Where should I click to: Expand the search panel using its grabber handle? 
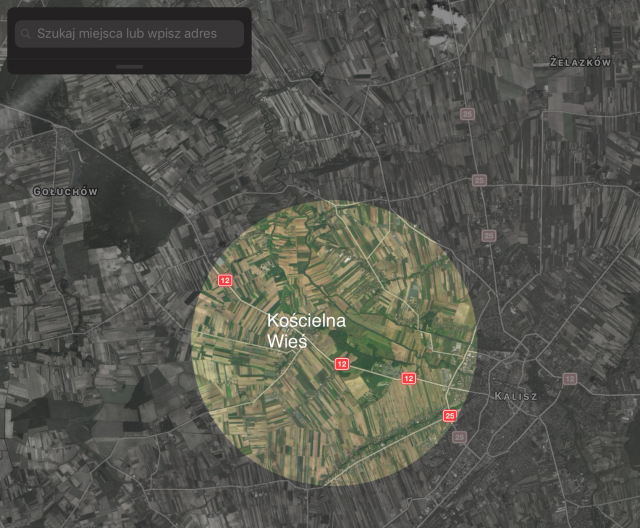130,66
